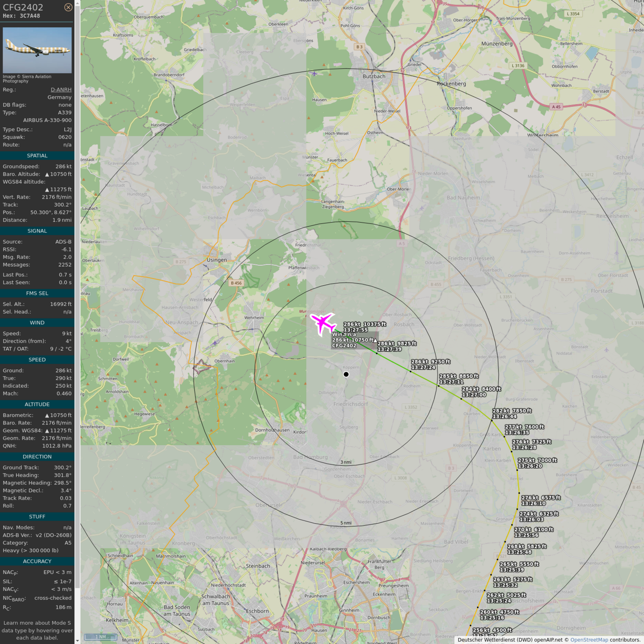Click the airfield icon west of Butzbach

tap(314, 73)
